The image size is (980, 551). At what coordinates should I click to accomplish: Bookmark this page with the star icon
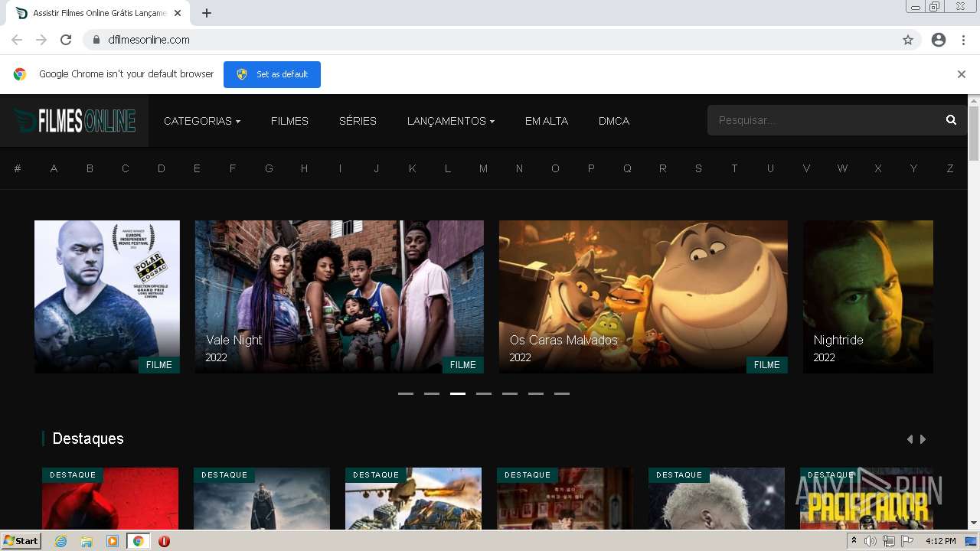[x=908, y=40]
